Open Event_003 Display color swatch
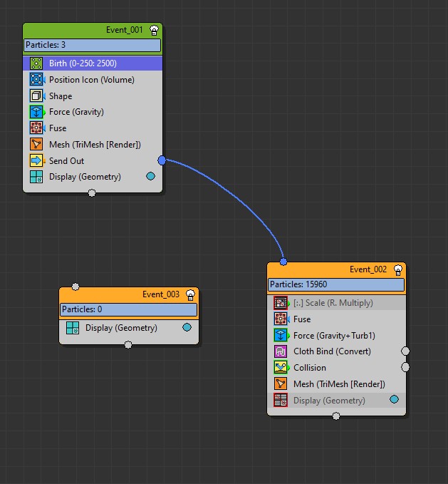 coord(187,328)
